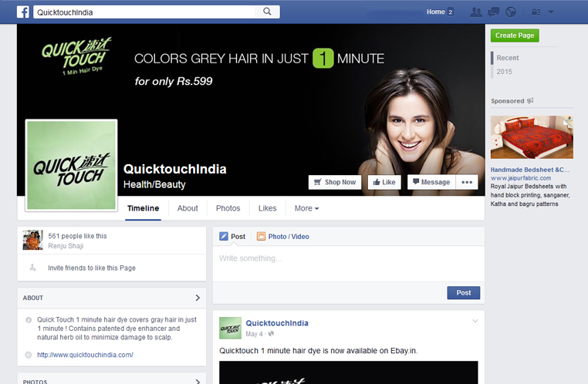Open the friend requests icon

coord(476,12)
